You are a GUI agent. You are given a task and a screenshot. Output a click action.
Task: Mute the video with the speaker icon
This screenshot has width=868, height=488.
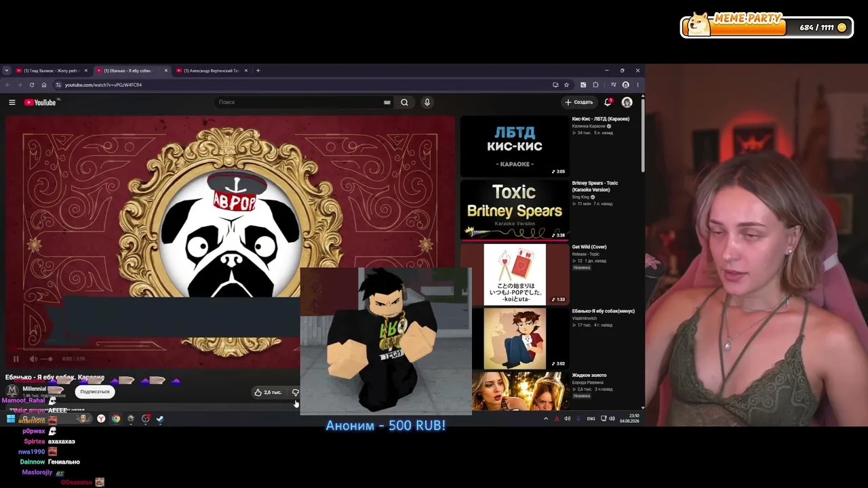tap(33, 359)
